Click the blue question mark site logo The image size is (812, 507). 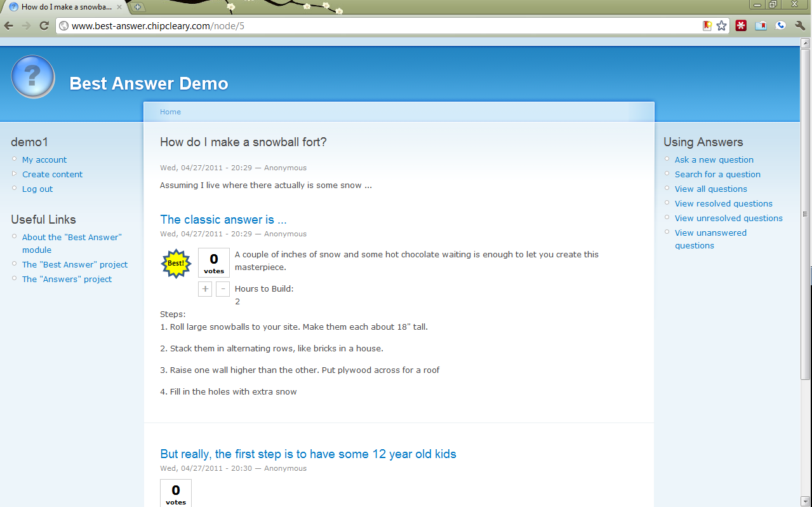pyautogui.click(x=32, y=76)
